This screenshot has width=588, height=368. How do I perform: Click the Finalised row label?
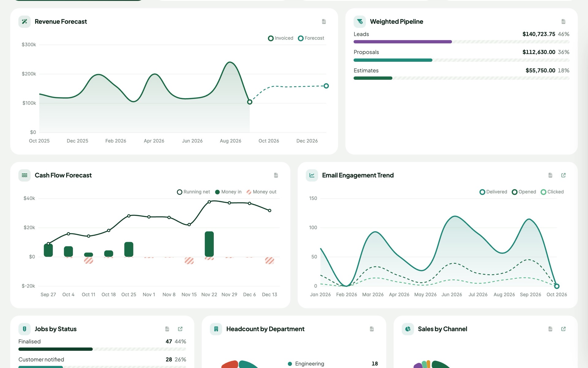pos(29,341)
